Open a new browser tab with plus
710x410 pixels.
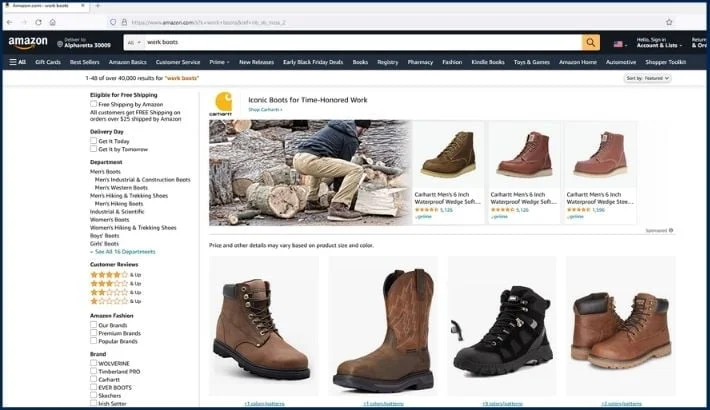pyautogui.click(x=98, y=5)
